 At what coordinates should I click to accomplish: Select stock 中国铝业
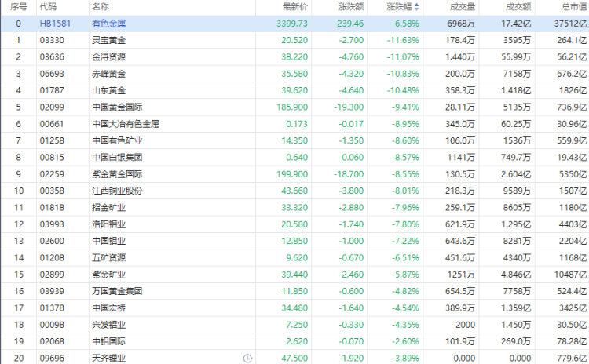(x=109, y=241)
